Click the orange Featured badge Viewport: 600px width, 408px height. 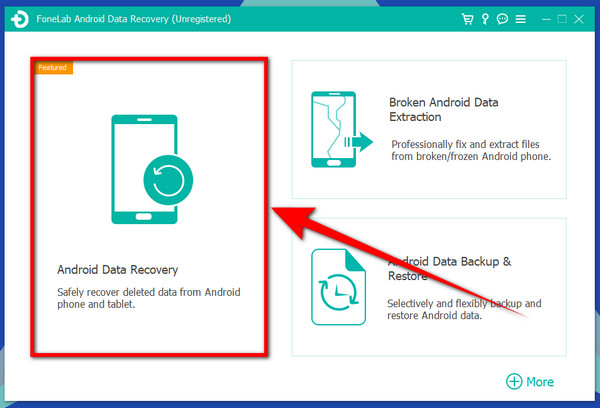[53, 68]
